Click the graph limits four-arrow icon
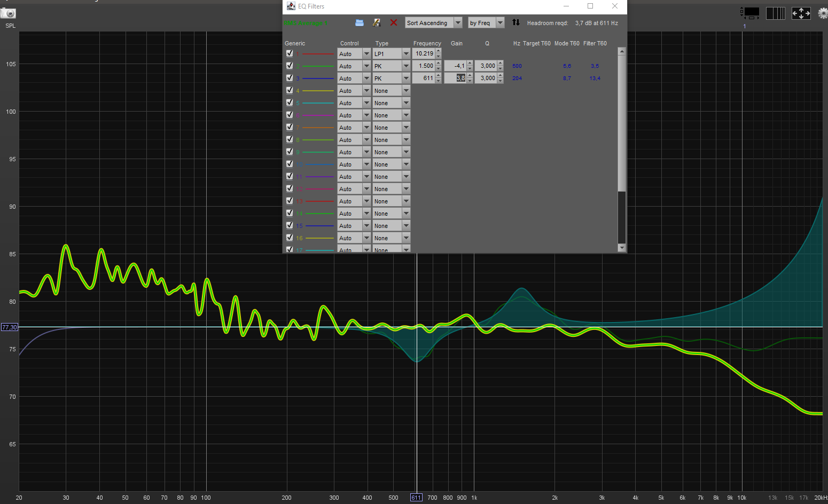 (801, 13)
